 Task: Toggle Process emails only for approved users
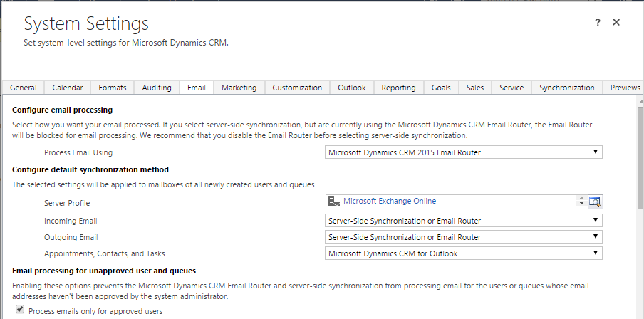coord(20,309)
